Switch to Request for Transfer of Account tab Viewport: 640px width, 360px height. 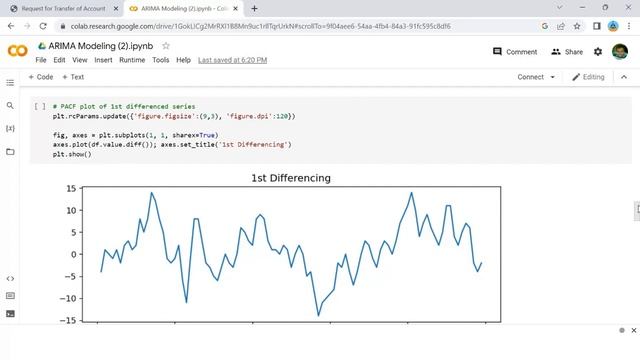coord(63,8)
